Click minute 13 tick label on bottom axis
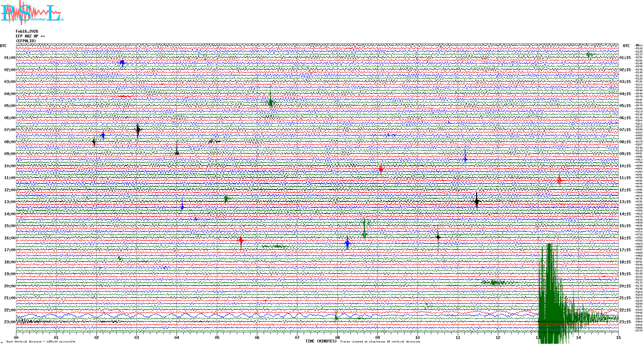Image resolution: width=644 pixels, height=346 pixels. click(x=538, y=338)
